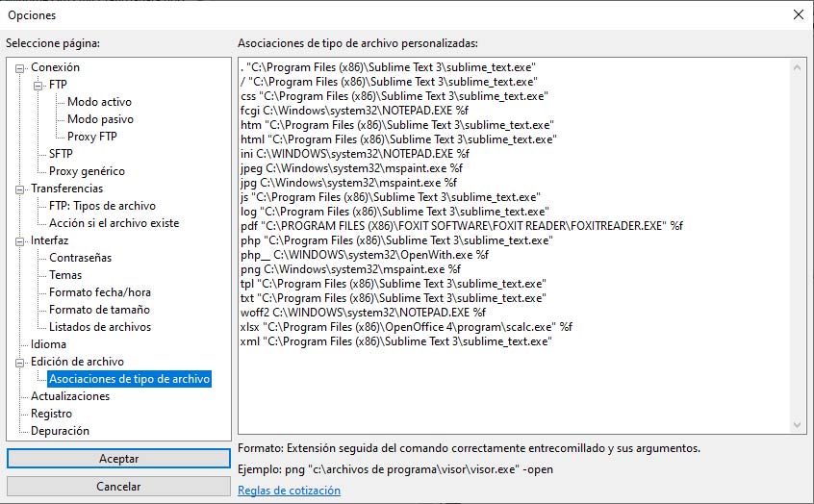Select the Idioma page

(x=48, y=344)
